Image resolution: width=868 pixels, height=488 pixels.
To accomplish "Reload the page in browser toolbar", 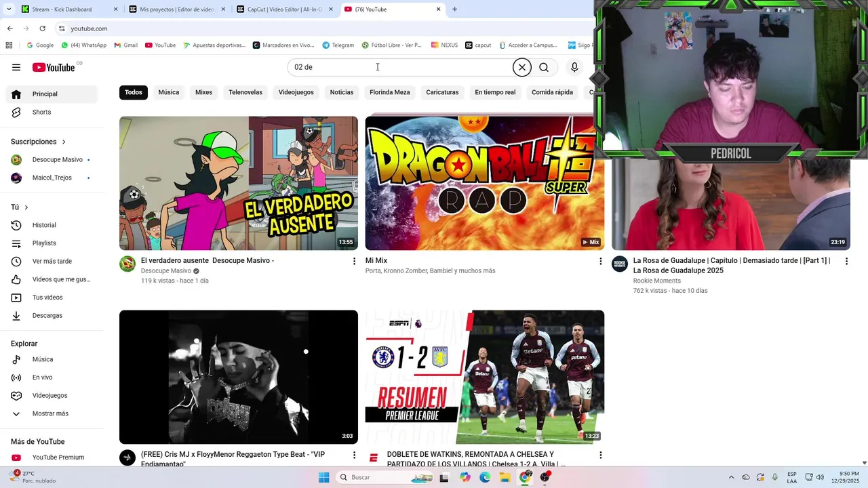I will (42, 28).
